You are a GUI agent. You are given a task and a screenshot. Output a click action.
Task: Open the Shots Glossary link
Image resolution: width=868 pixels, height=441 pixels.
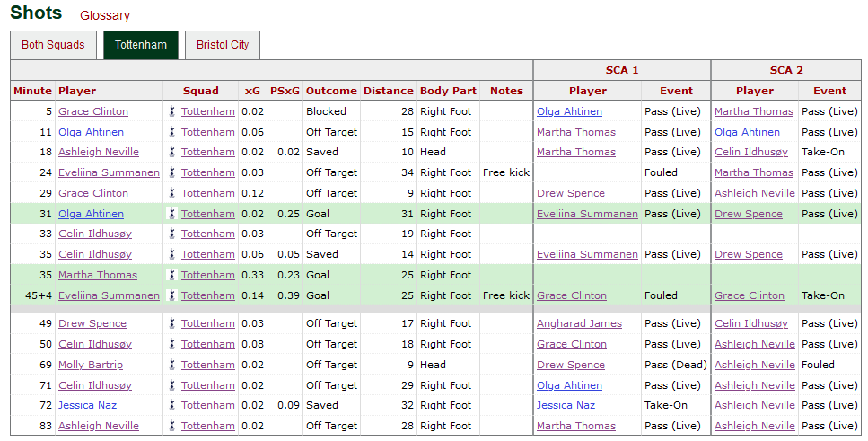(105, 15)
